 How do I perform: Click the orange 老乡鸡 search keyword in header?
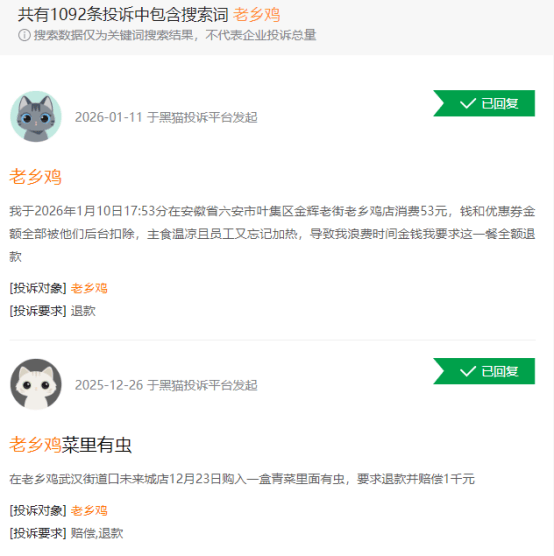point(256,15)
